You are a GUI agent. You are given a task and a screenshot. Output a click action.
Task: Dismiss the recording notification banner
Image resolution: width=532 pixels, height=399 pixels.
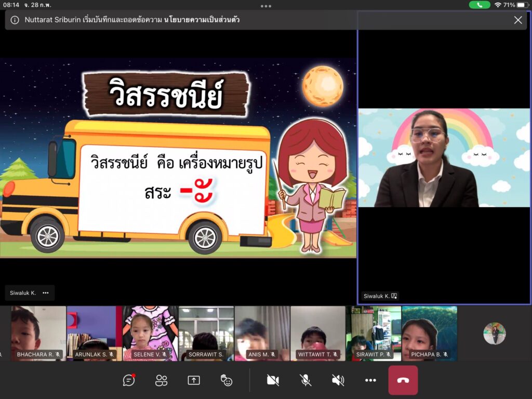pyautogui.click(x=518, y=20)
